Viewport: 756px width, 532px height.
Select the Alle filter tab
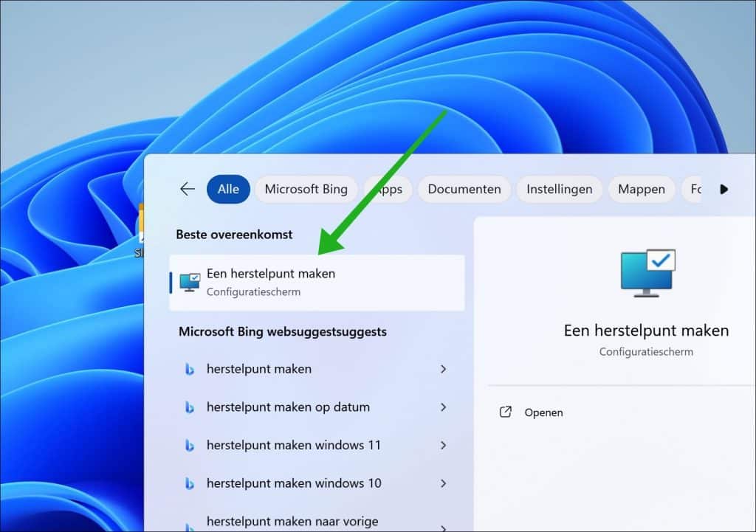(x=228, y=189)
